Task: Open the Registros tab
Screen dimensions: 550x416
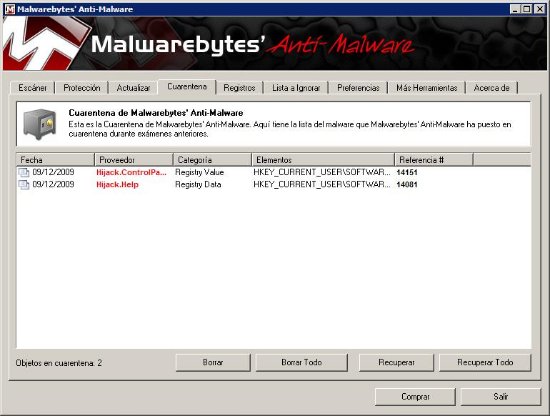Action: click(x=239, y=88)
